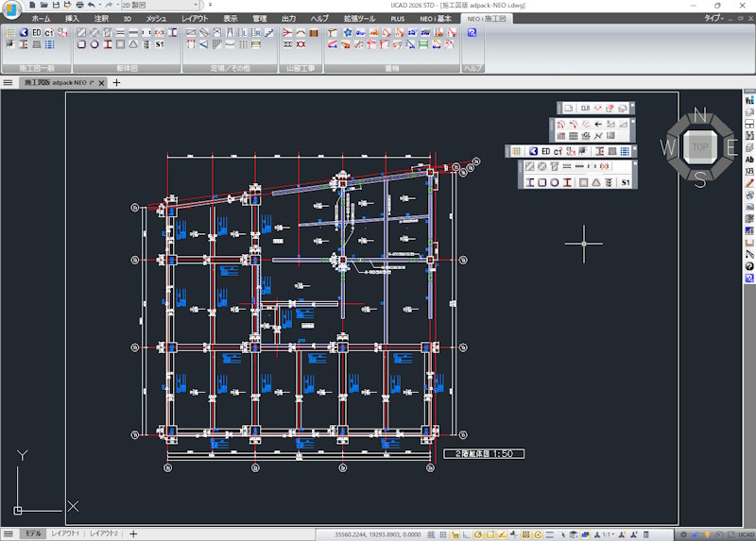Click the grid-line icon in ribbon 施工図一般 panel
Image resolution: width=756 pixels, height=541 pixels.
[x=10, y=33]
